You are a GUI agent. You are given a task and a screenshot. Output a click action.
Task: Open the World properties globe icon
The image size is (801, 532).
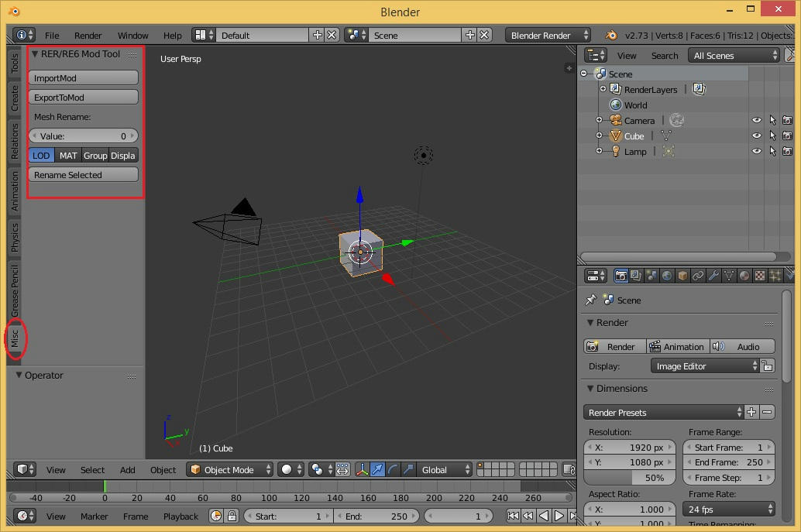click(667, 276)
